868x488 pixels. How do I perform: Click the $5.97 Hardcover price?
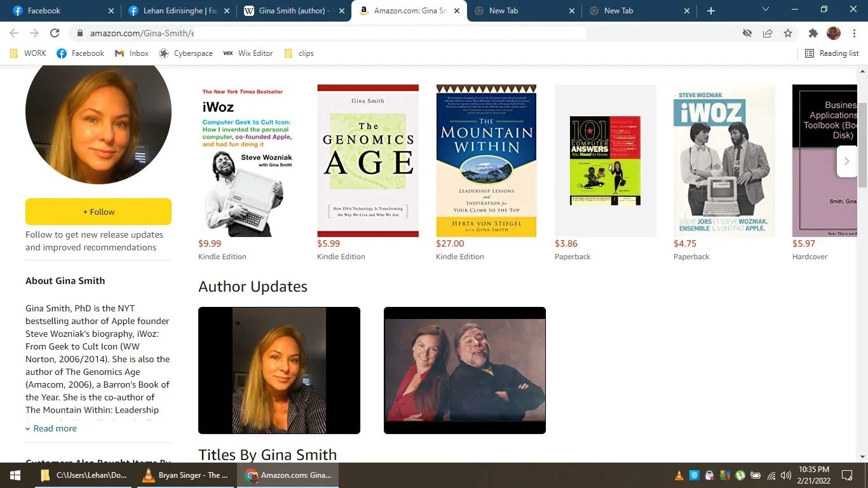pyautogui.click(x=804, y=243)
